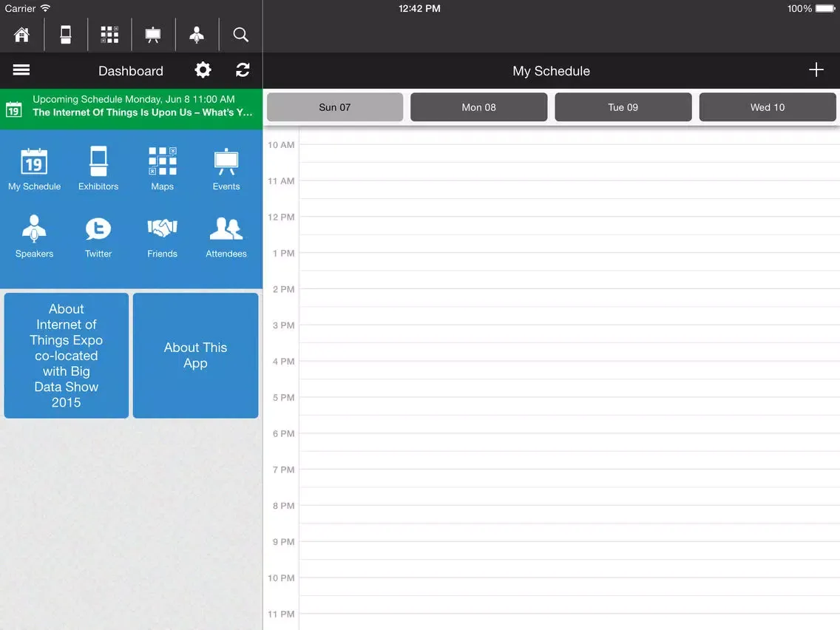Tap the Search magnifier icon
This screenshot has height=630, width=840.
[x=240, y=35]
